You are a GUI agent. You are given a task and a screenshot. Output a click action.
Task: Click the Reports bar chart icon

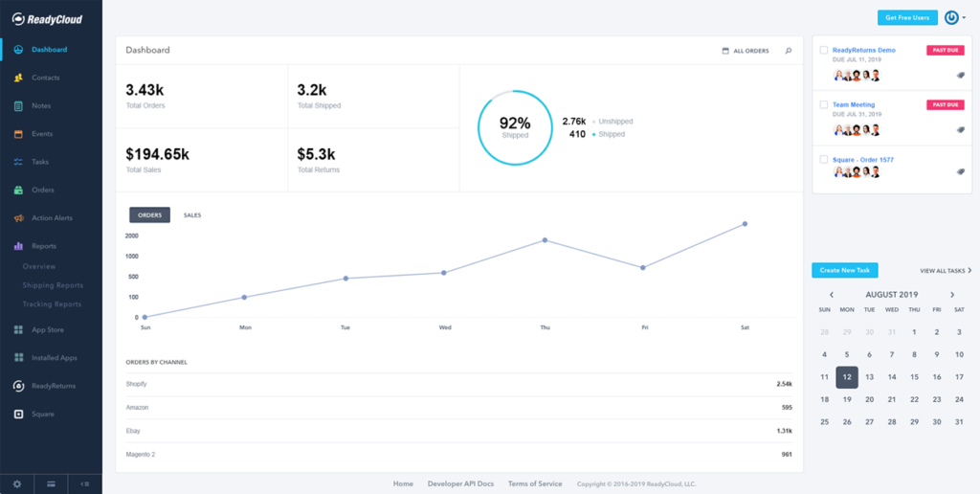coord(19,246)
